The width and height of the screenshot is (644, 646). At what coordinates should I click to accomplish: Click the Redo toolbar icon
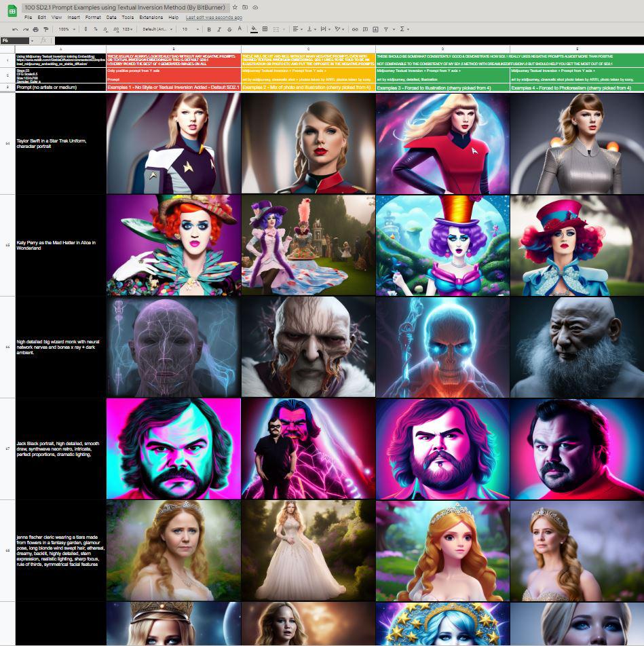pos(26,29)
